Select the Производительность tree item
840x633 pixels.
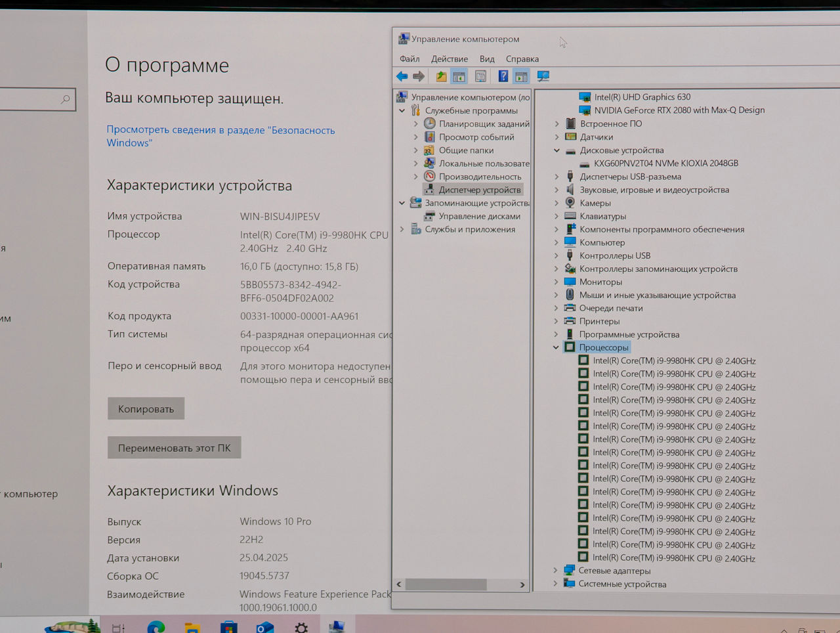coord(480,177)
